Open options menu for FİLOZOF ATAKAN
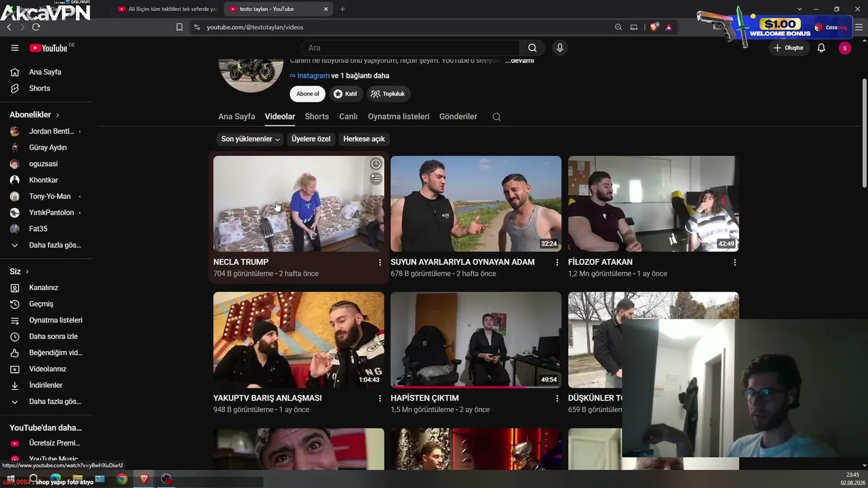Image resolution: width=868 pixels, height=488 pixels. (x=734, y=262)
